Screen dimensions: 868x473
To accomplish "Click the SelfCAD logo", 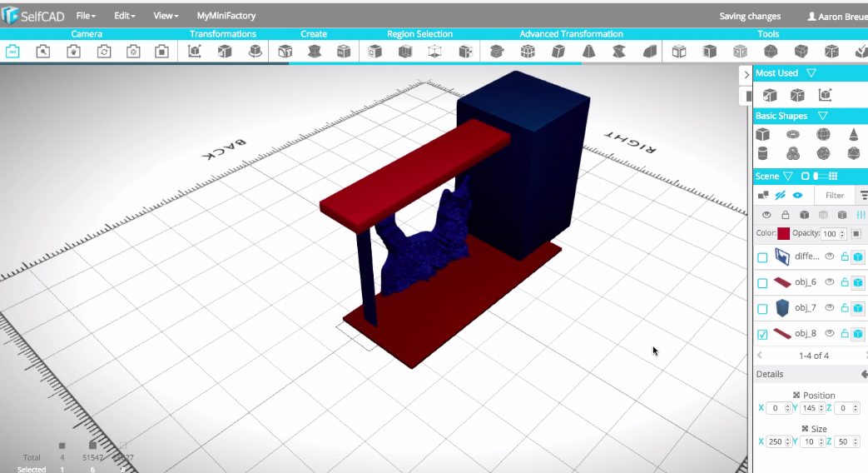I will [33, 16].
